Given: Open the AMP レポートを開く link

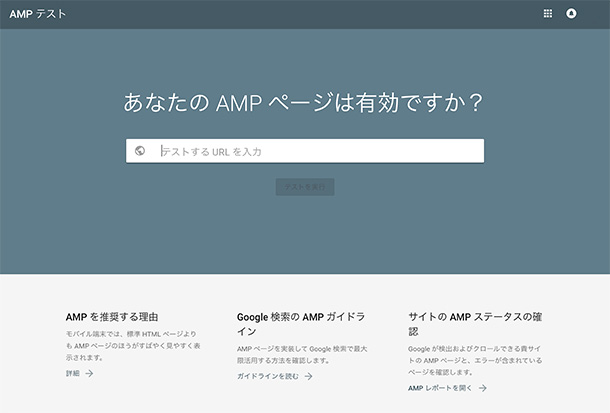Looking at the screenshot, I should click(x=440, y=388).
